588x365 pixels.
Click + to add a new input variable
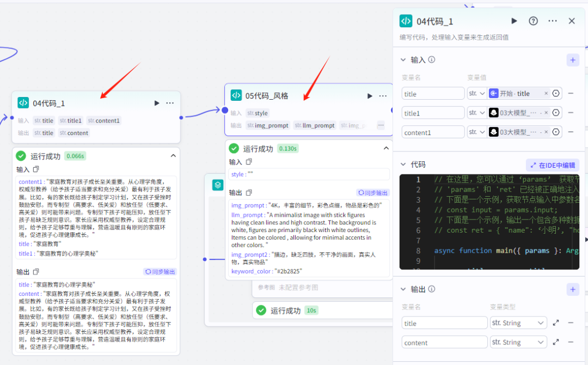point(573,60)
